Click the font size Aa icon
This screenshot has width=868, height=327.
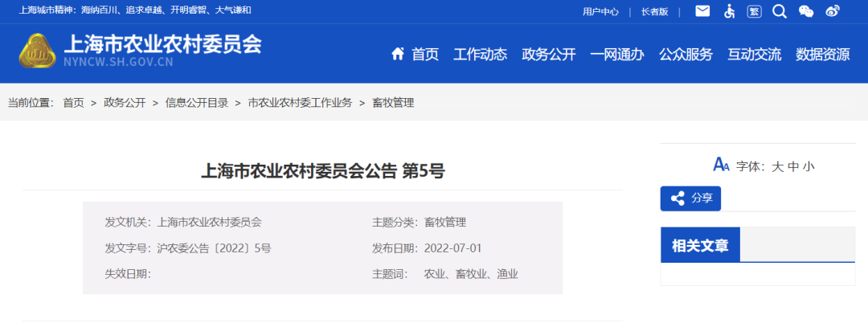(x=721, y=165)
